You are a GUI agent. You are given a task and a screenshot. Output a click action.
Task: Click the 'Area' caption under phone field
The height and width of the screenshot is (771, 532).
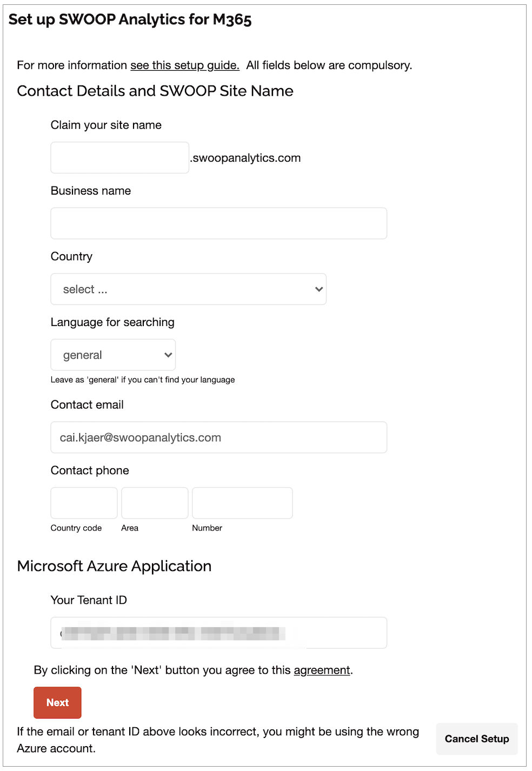pyautogui.click(x=130, y=528)
